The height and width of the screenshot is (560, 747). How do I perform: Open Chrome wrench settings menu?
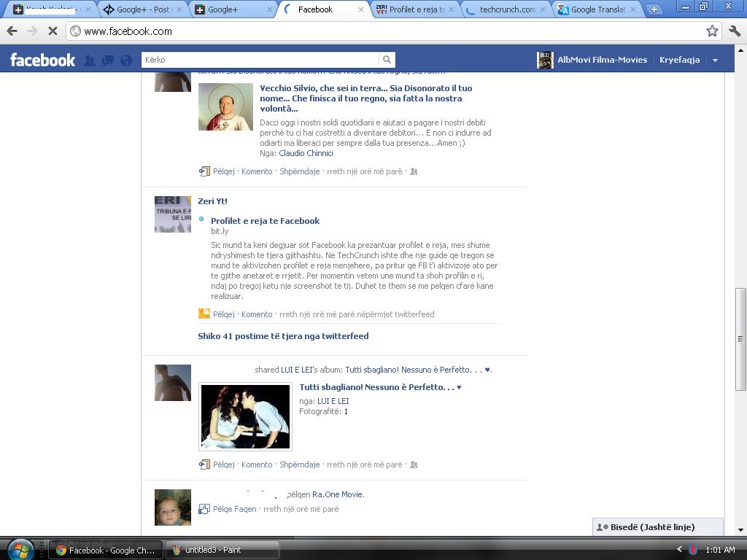coord(735,31)
